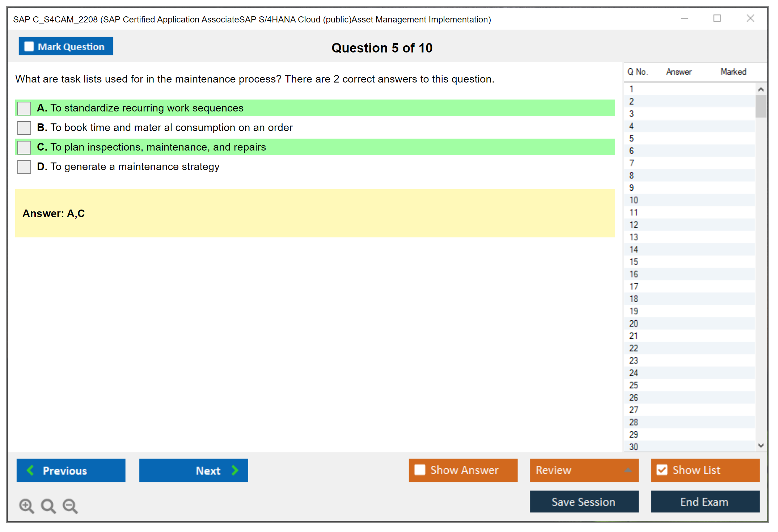778x532 pixels.
Task: Select question 21 in the list
Action: (x=634, y=336)
